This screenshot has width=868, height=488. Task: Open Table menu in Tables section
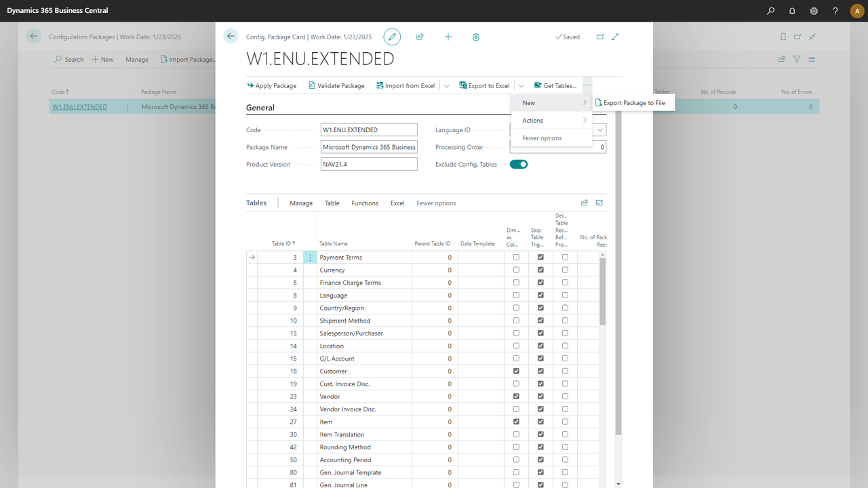332,203
